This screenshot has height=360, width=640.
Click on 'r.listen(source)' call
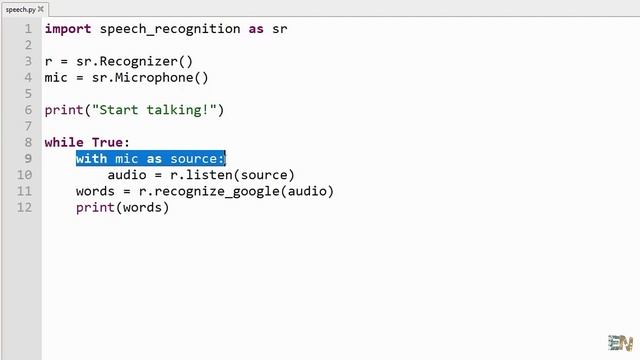coord(232,175)
